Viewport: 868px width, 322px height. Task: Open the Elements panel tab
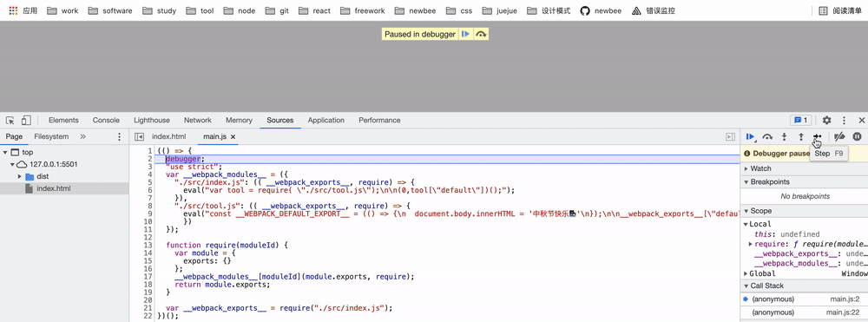[63, 120]
